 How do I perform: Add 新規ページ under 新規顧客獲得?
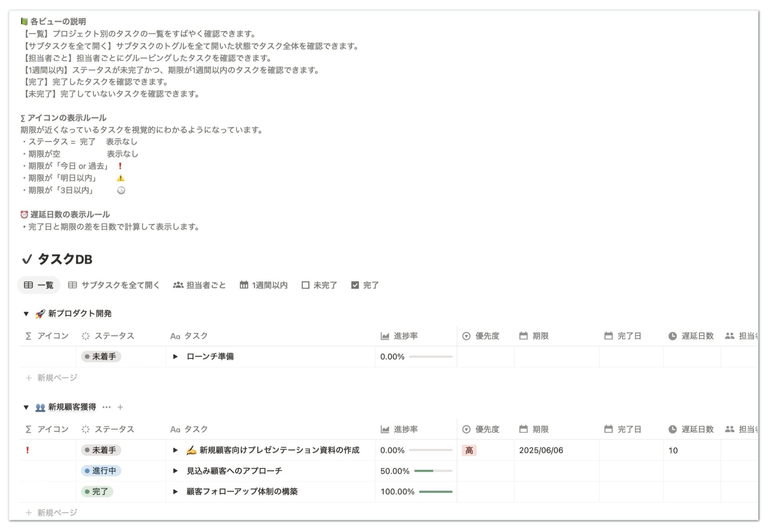tap(51, 512)
